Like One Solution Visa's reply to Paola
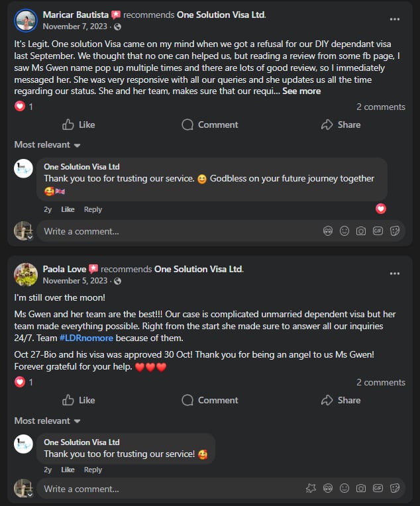This screenshot has width=420, height=506. 68,470
